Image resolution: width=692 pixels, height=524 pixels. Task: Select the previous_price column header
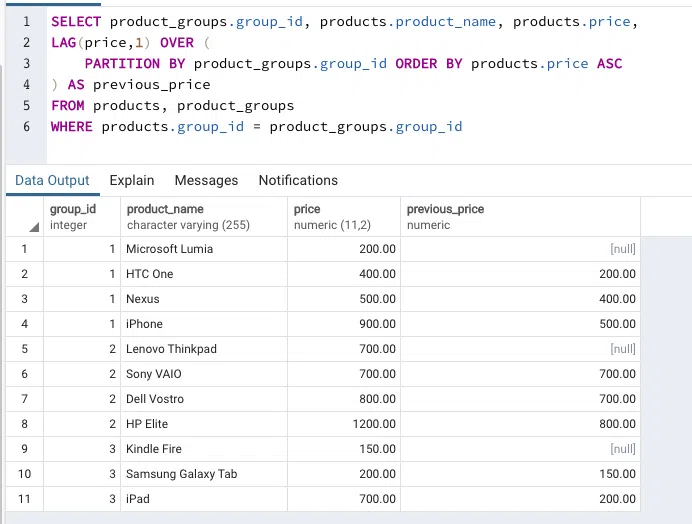(521, 217)
